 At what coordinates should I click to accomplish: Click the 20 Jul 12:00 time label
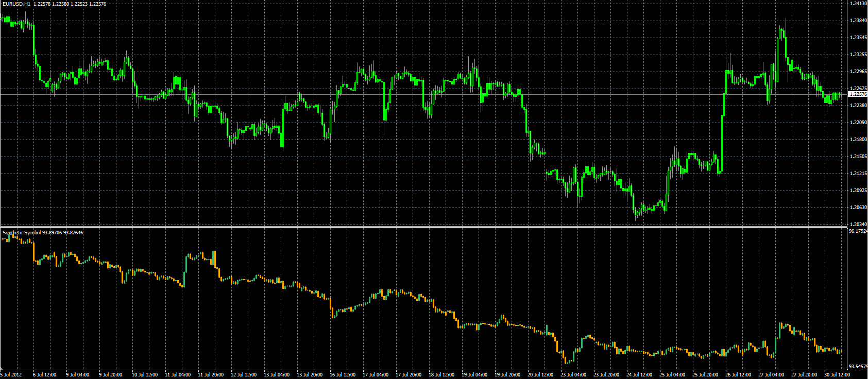tap(540, 375)
